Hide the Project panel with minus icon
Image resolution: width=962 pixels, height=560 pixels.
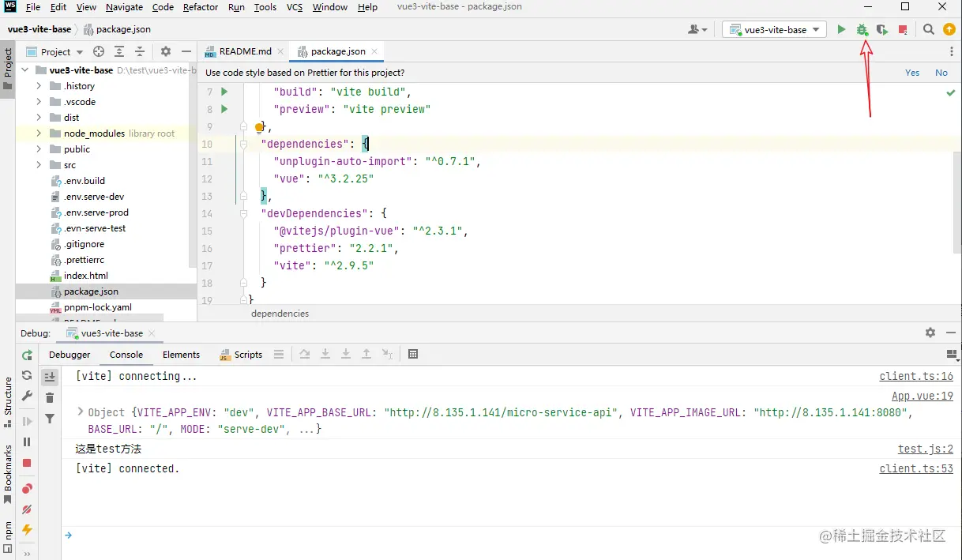pos(186,51)
